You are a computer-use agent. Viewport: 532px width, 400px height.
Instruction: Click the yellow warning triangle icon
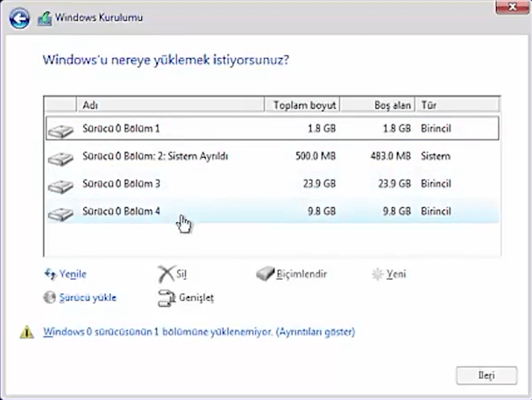click(x=28, y=332)
